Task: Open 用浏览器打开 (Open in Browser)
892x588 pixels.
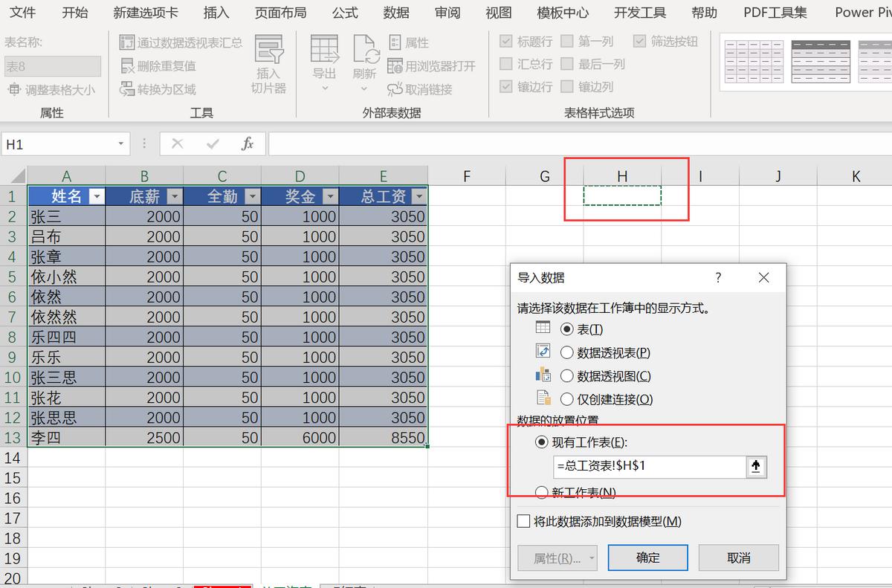Action: click(x=432, y=66)
